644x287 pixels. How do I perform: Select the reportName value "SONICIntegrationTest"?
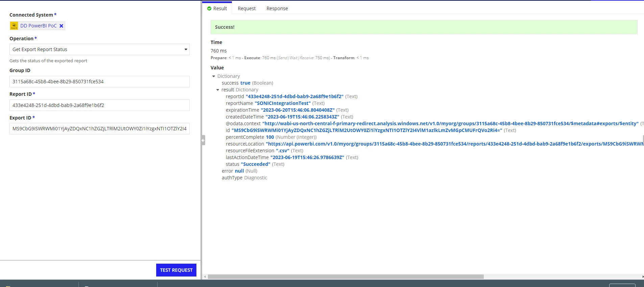(x=283, y=103)
